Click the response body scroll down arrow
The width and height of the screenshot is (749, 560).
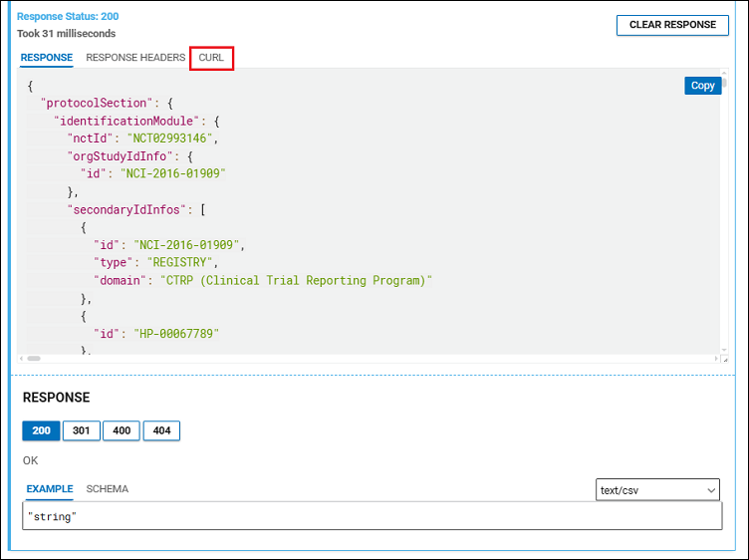pos(724,350)
